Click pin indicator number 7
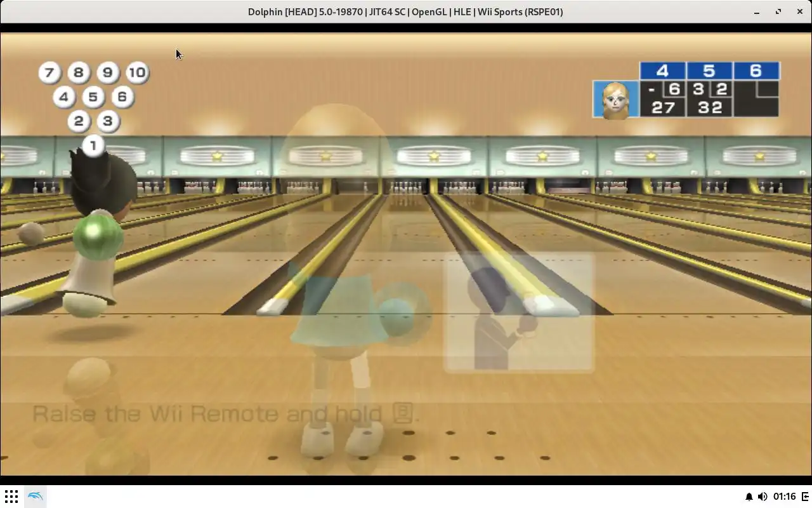812x508 pixels. [49, 72]
